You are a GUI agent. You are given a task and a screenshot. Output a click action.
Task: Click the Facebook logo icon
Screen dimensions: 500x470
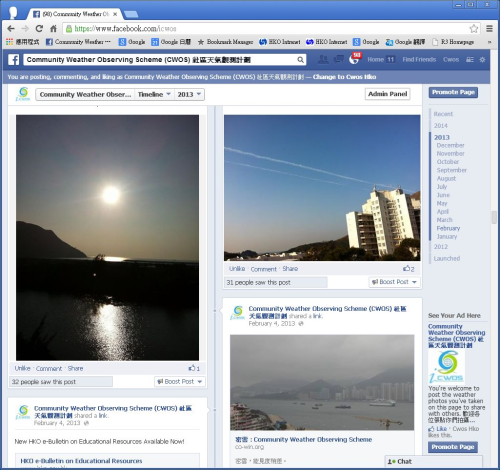pyautogui.click(x=13, y=60)
